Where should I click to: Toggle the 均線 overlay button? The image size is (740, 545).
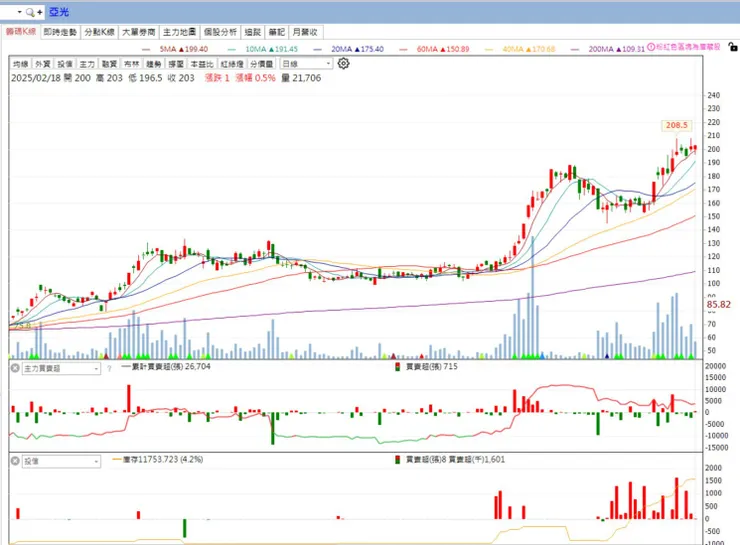(21, 64)
